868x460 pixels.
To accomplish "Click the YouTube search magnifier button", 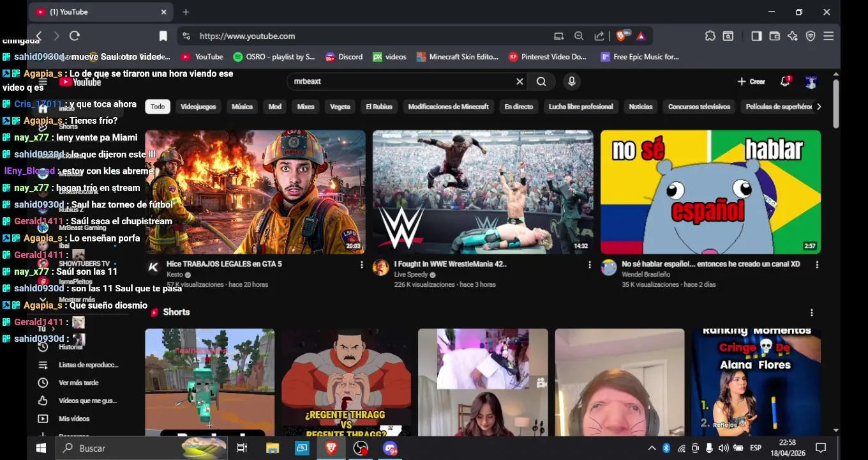I will tap(541, 82).
